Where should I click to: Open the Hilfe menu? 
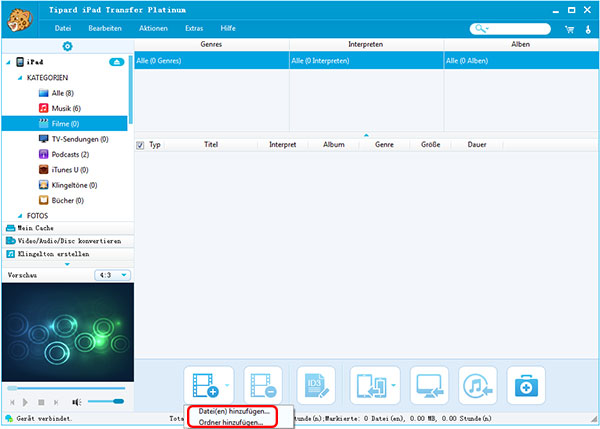[x=228, y=28]
